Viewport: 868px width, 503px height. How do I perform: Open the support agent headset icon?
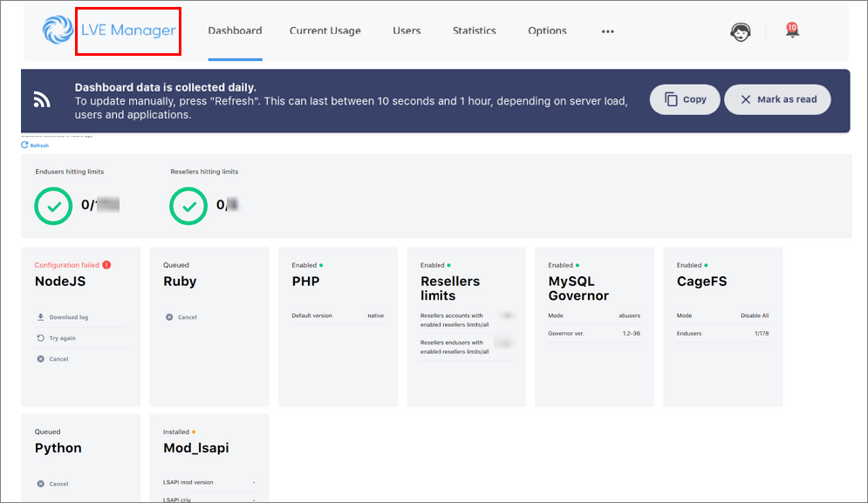(x=740, y=32)
